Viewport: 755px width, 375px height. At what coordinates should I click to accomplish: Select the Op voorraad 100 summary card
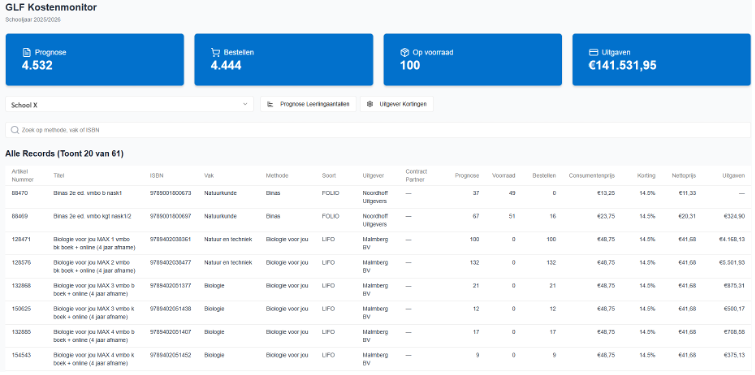[x=472, y=60]
